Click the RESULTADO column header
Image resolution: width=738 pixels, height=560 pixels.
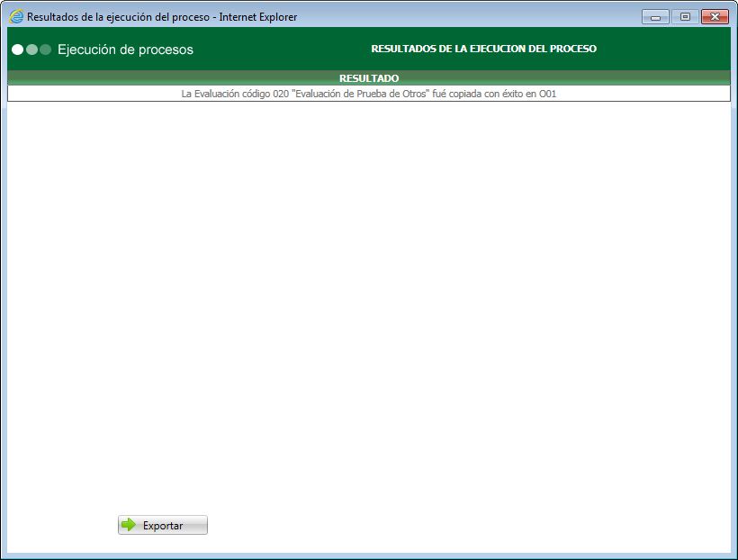(x=369, y=78)
